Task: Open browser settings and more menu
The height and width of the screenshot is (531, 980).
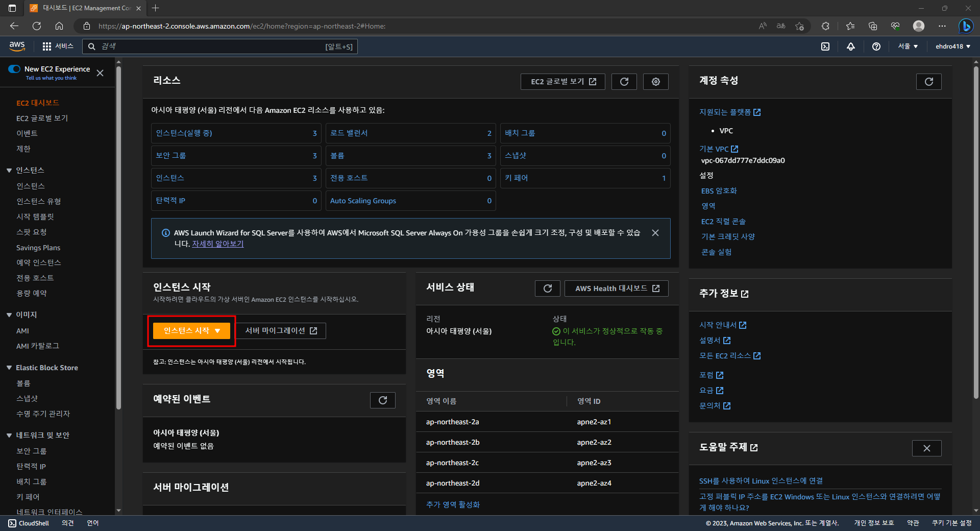Action: pos(942,26)
